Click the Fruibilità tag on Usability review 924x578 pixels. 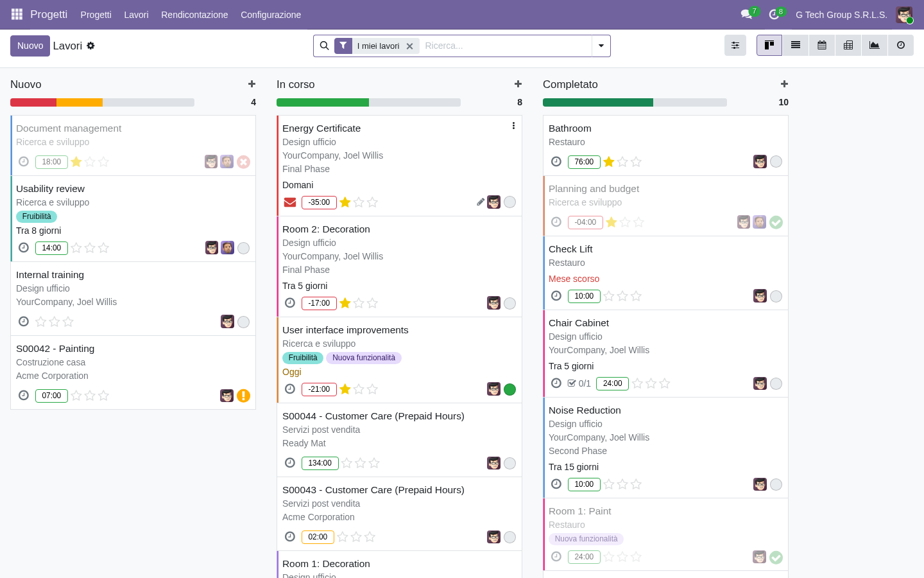click(x=37, y=216)
